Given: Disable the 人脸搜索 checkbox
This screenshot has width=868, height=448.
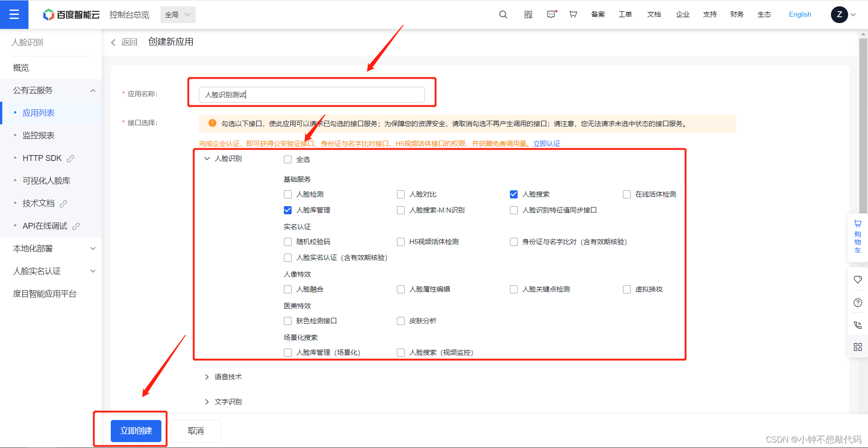Looking at the screenshot, I should click(514, 194).
